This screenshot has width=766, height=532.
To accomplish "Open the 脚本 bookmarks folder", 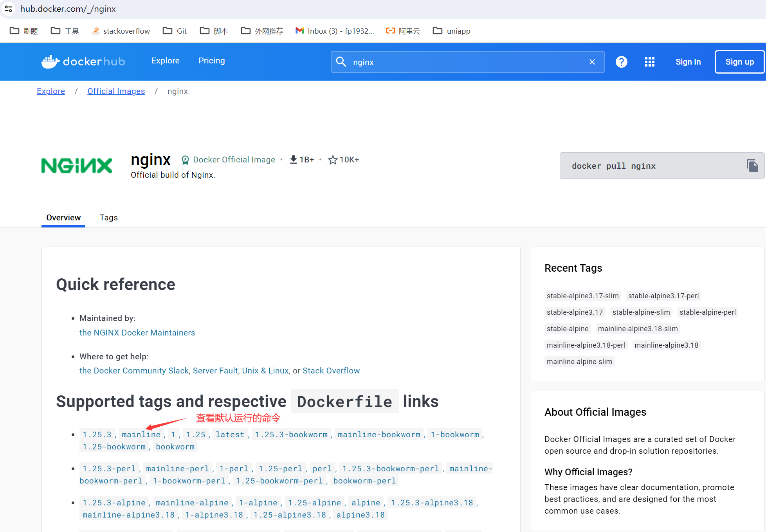I will tap(214, 31).
